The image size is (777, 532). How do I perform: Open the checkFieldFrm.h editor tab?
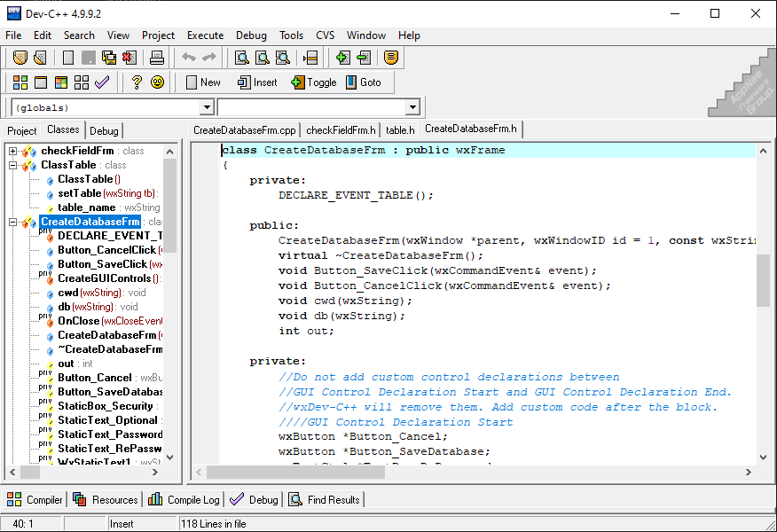tap(341, 130)
